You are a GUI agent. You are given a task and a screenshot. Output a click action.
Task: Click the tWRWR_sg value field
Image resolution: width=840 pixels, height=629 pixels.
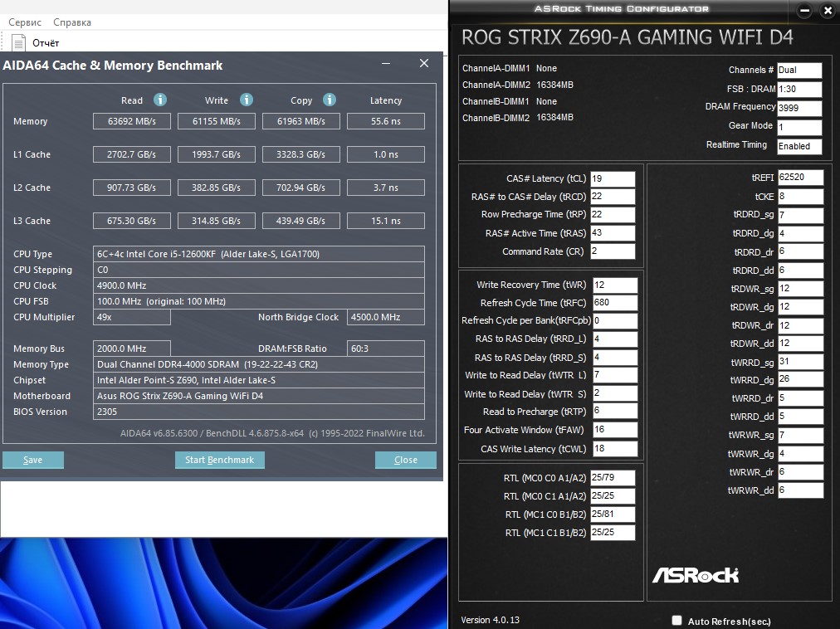point(800,435)
